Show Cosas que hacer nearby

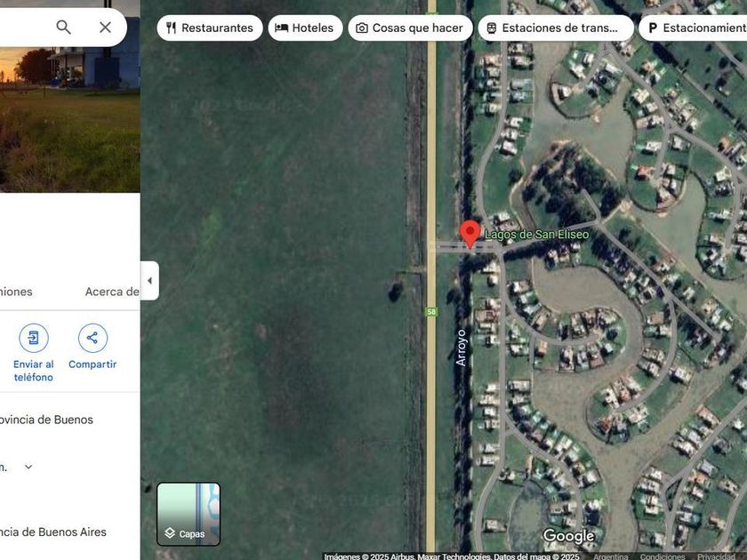410,28
